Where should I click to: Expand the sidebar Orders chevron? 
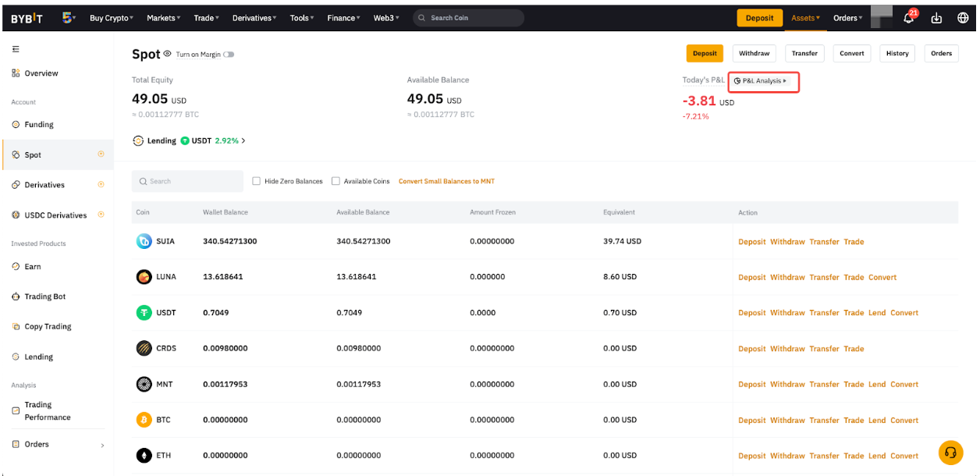[102, 446]
